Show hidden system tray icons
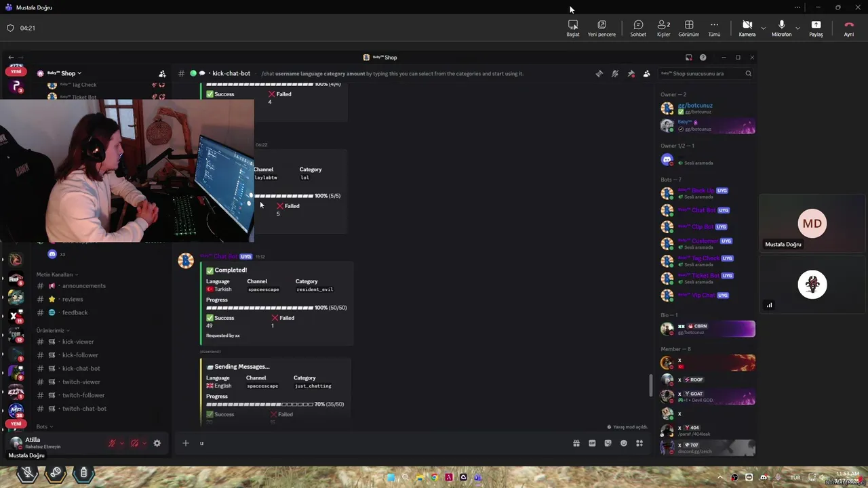Image resolution: width=868 pixels, height=488 pixels. [x=720, y=477]
